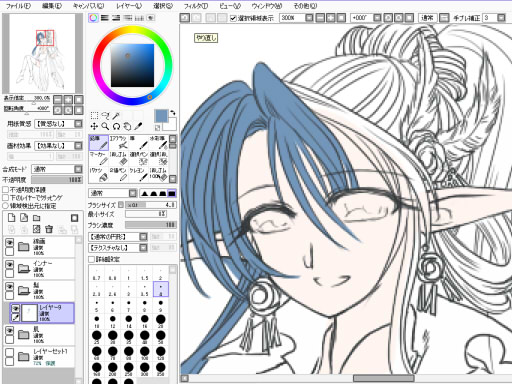
Task: Toggle the 選択領域表示 checkbox
Action: [233, 18]
